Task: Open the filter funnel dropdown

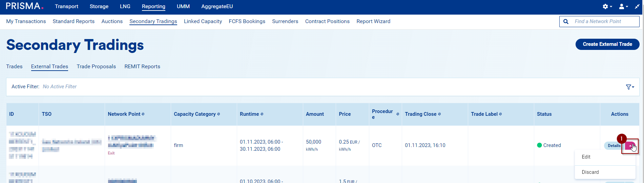Action: tap(630, 87)
